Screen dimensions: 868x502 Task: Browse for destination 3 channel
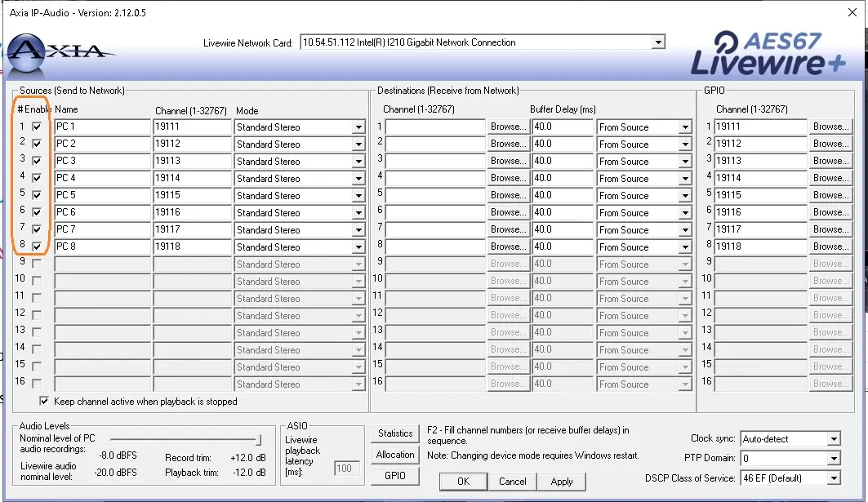click(x=508, y=161)
